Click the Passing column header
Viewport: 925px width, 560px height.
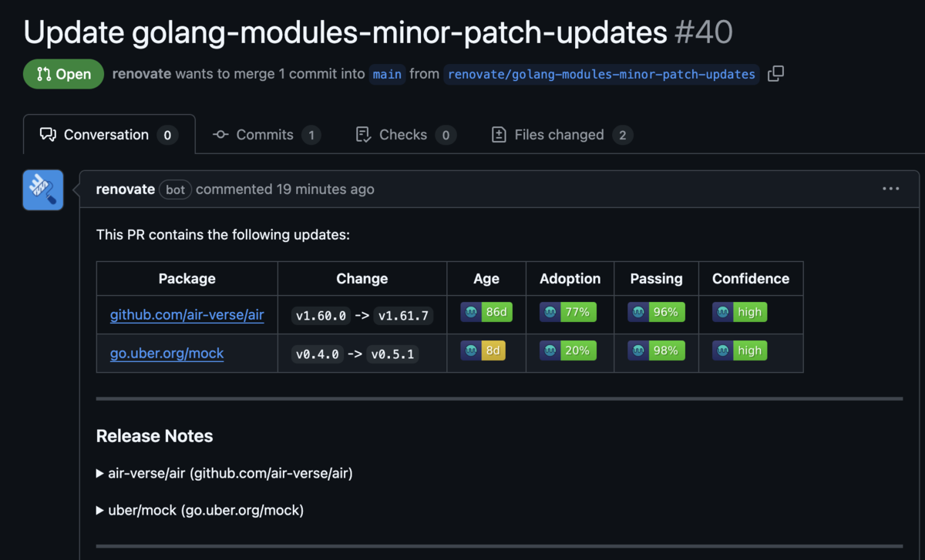coord(657,279)
